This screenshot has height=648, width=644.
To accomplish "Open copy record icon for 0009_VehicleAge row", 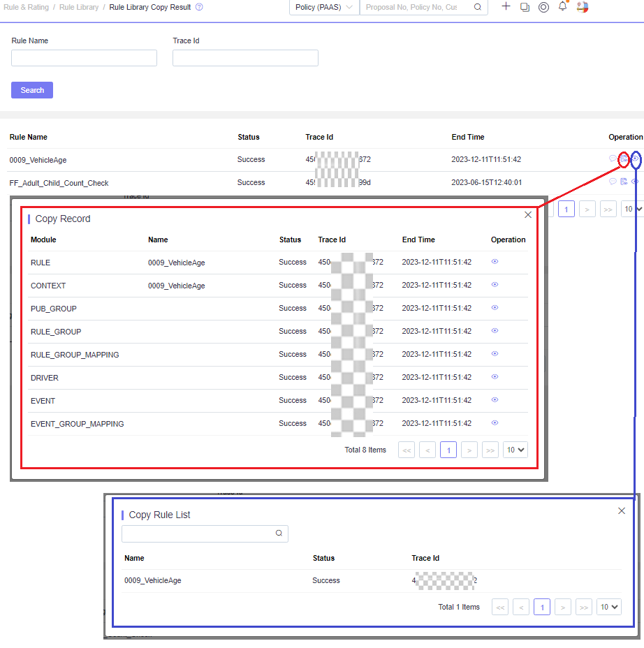I will tap(624, 159).
